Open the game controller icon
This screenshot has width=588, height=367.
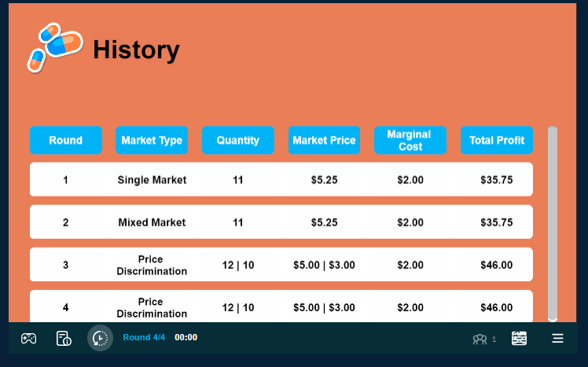coord(28,338)
